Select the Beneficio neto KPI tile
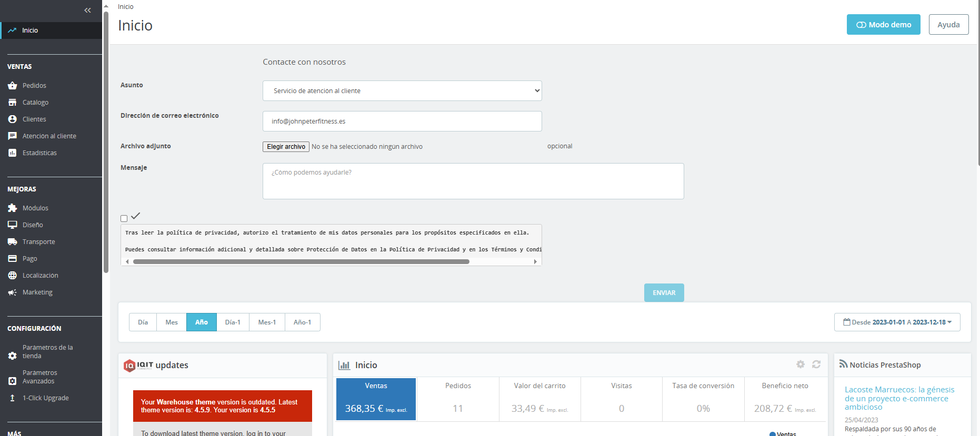This screenshot has width=980, height=436. [785, 399]
